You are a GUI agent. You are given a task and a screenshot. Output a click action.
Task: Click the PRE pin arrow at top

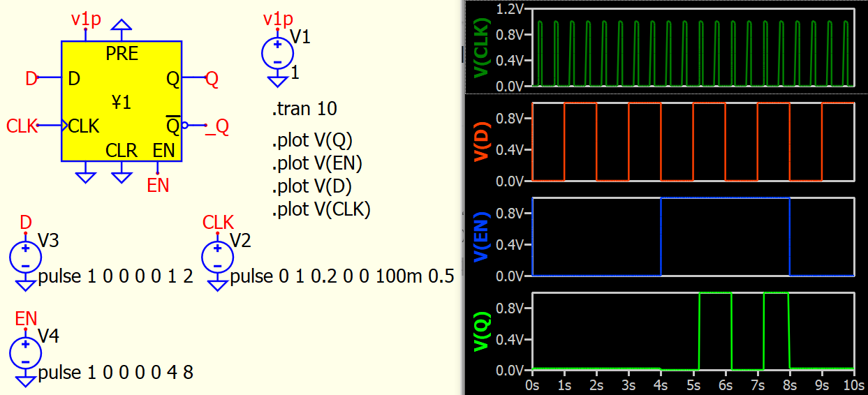[x=122, y=25]
